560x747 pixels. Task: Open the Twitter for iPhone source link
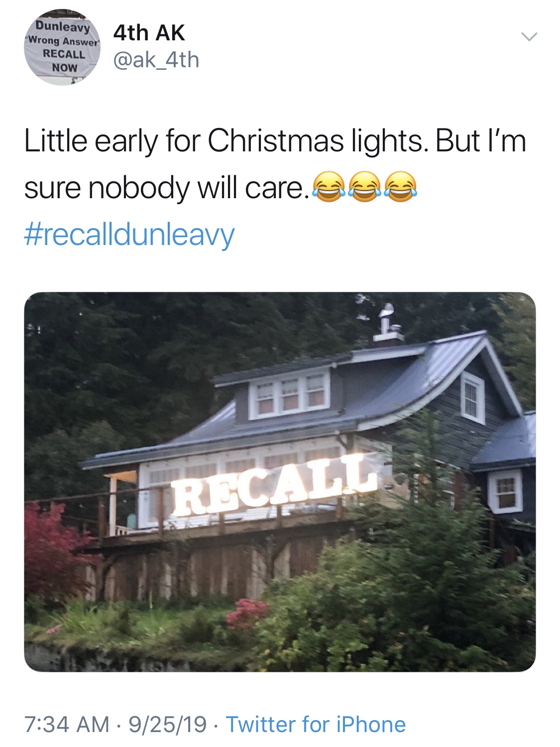pyautogui.click(x=316, y=724)
